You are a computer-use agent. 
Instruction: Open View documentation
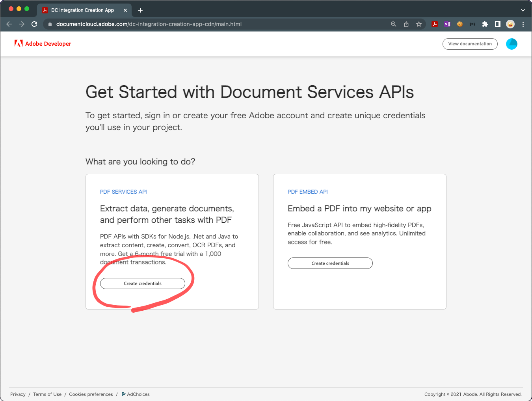(470, 44)
